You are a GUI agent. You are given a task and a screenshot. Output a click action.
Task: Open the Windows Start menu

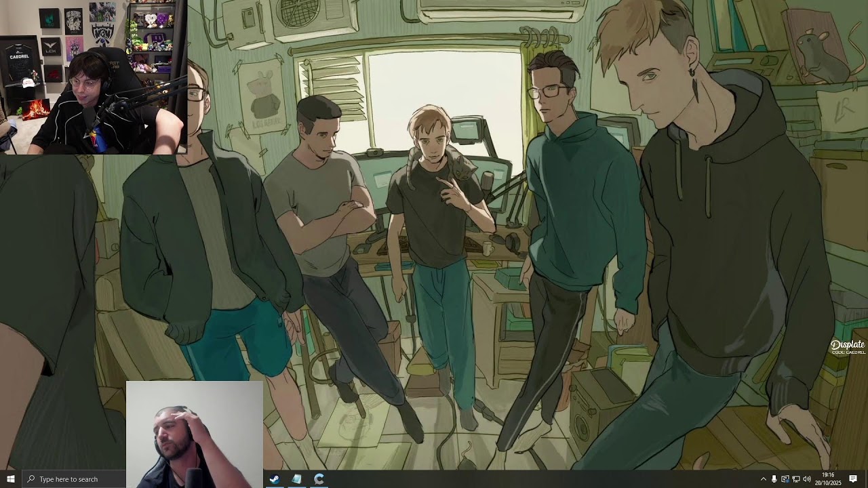(x=10, y=479)
